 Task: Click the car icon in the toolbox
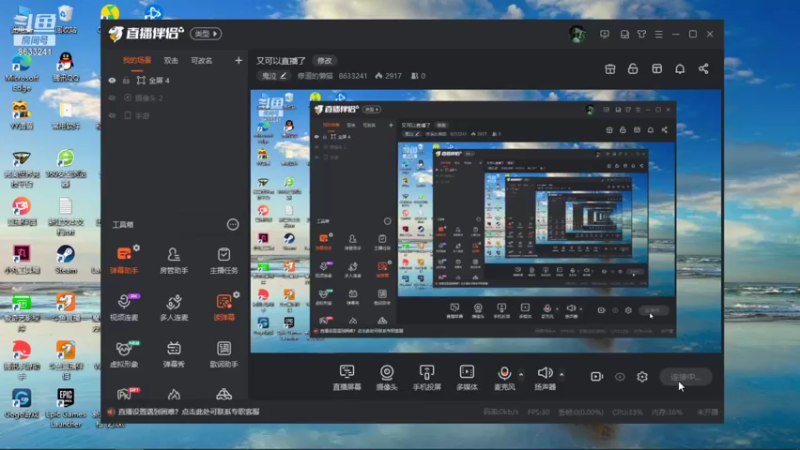(x=223, y=394)
